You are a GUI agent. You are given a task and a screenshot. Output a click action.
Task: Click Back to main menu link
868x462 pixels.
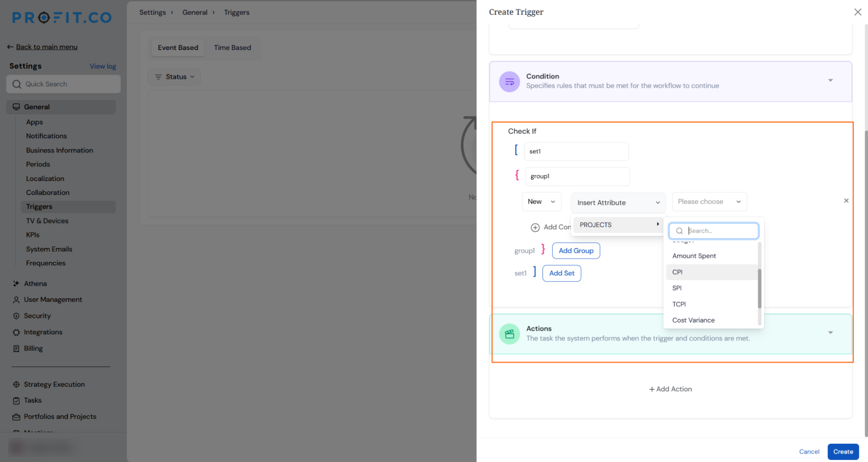click(x=47, y=47)
